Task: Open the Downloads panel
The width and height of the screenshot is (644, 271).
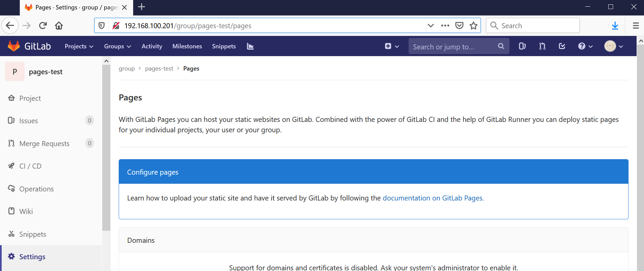Action: (615, 26)
